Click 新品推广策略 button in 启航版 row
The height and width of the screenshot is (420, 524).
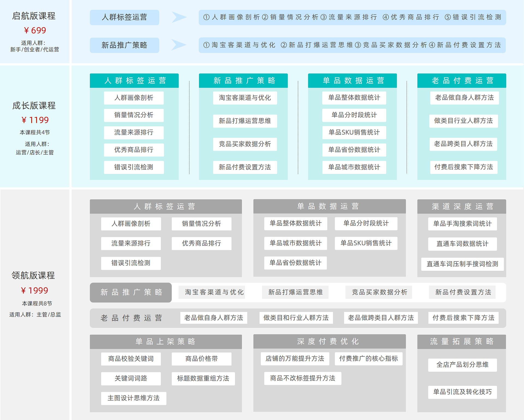(124, 45)
